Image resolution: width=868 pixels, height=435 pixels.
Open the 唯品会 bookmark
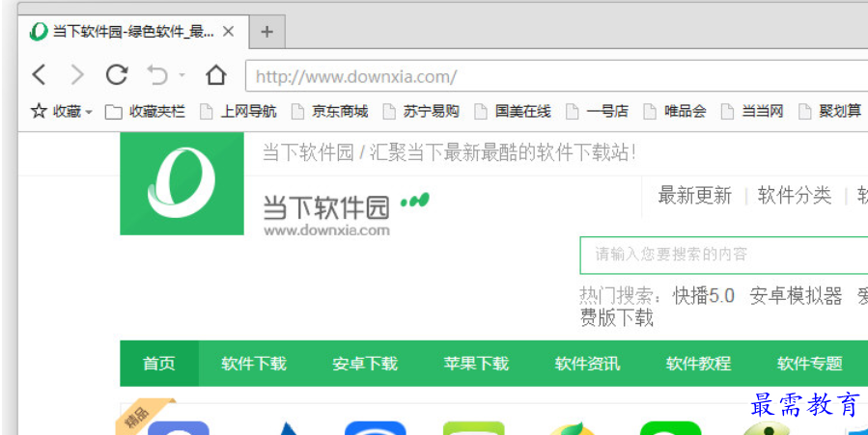pos(675,112)
